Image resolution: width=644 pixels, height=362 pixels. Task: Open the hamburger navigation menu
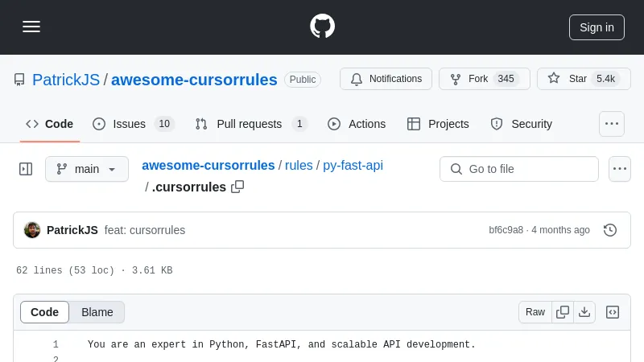(31, 27)
